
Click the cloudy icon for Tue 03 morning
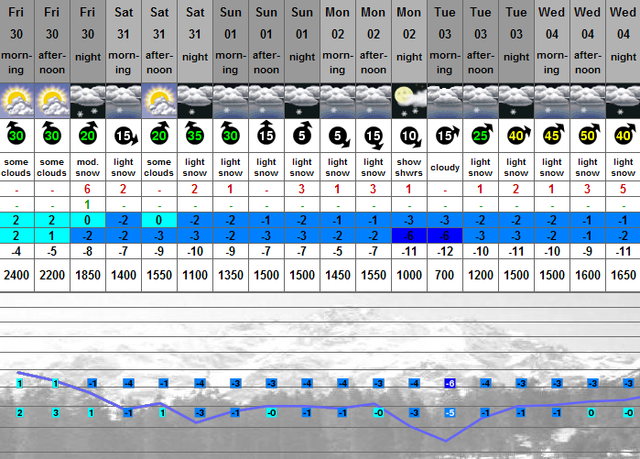point(445,101)
